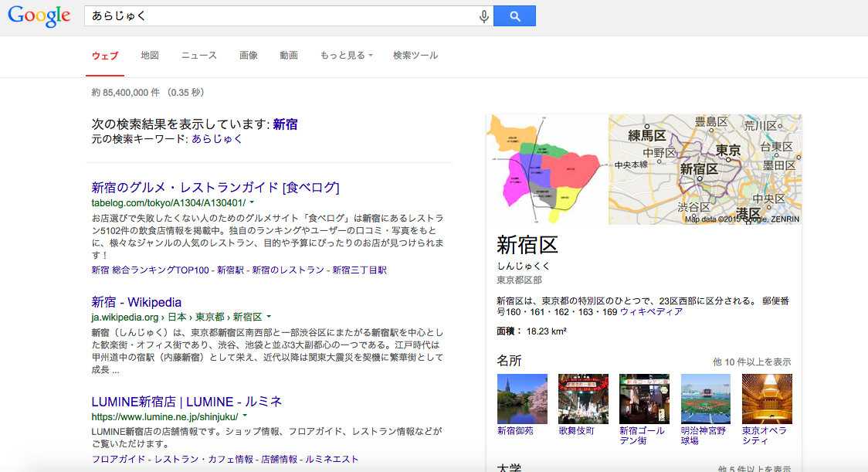868x472 pixels.
Task: Open レストラン・カフェ情報 sitelink
Action: [204, 460]
